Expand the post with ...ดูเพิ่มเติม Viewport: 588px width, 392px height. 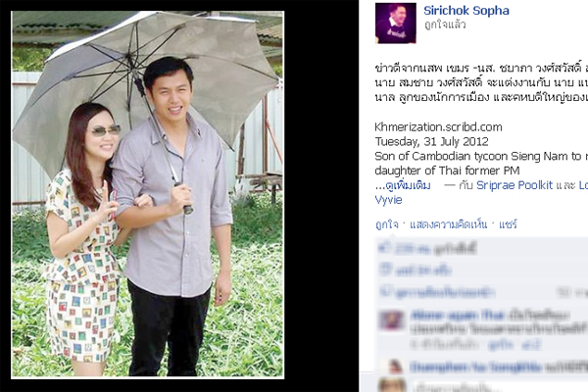pyautogui.click(x=403, y=185)
